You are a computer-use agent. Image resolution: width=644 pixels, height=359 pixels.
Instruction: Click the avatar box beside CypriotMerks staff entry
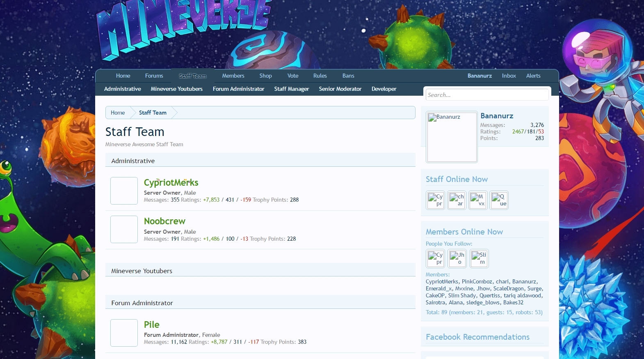pos(124,191)
